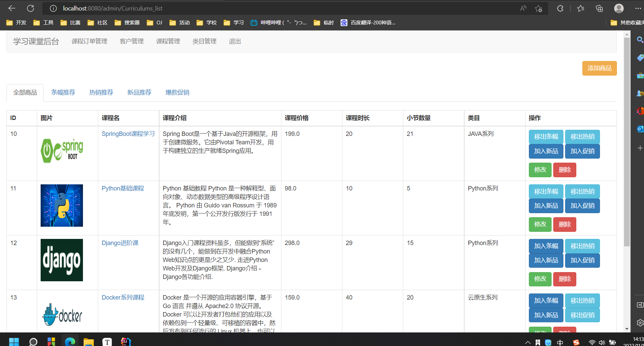Open the collections icon
Image resolution: width=644 pixels, height=346 pixels.
click(599, 8)
